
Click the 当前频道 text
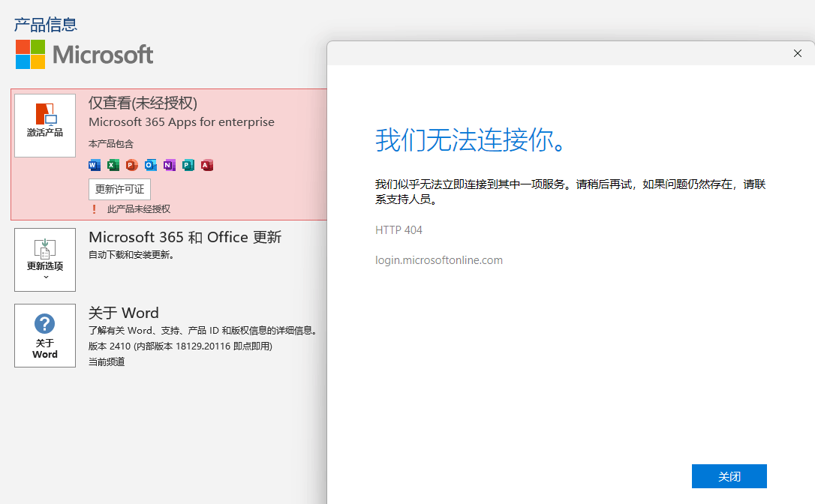107,361
